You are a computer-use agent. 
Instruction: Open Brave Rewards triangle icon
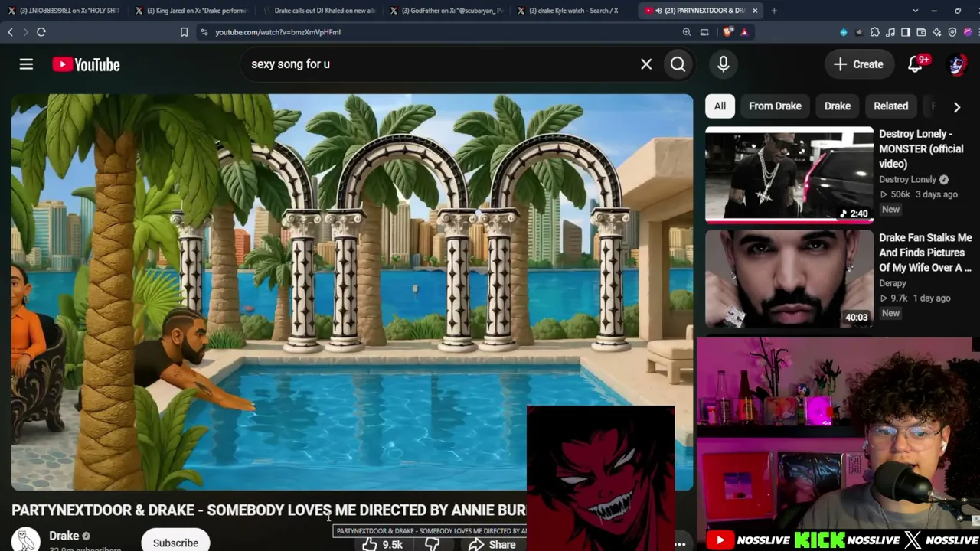pyautogui.click(x=744, y=32)
